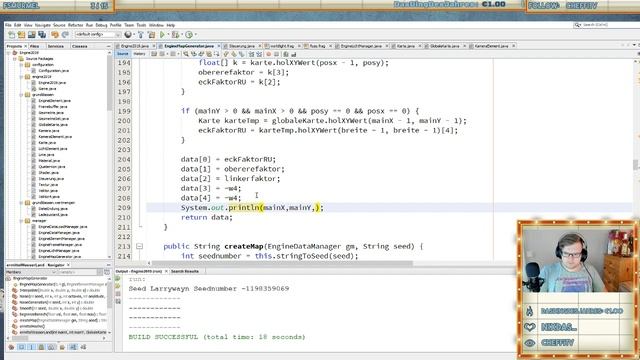Click the History view button
Screen dimensions: 640x360
tap(140, 54)
